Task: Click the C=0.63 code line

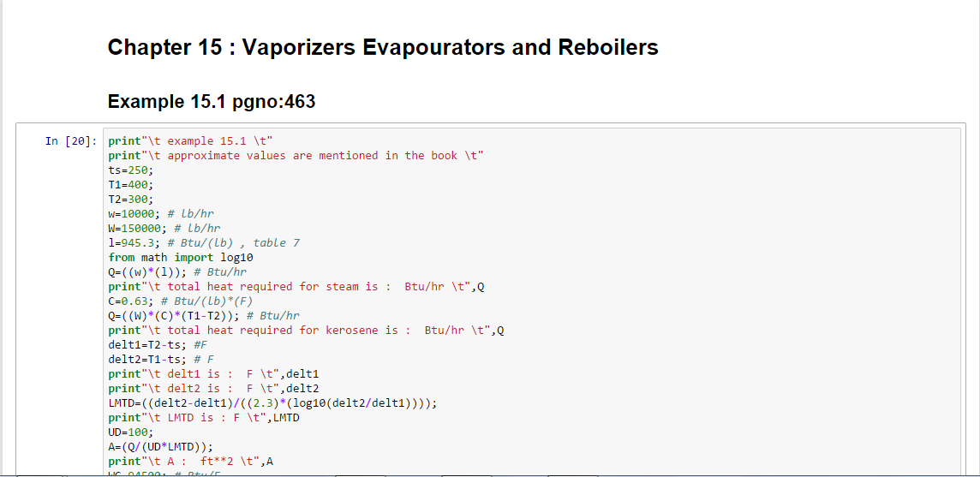Action: (x=181, y=301)
